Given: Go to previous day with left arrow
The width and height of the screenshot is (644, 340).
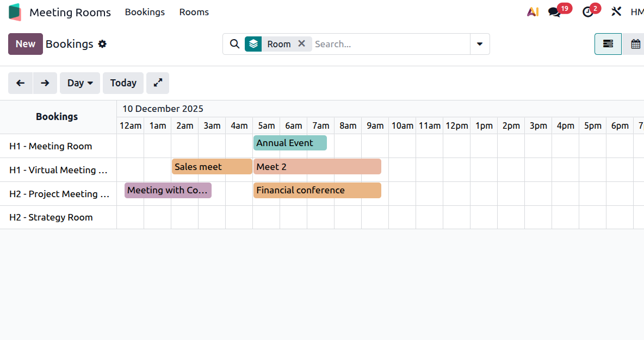Looking at the screenshot, I should (x=21, y=83).
